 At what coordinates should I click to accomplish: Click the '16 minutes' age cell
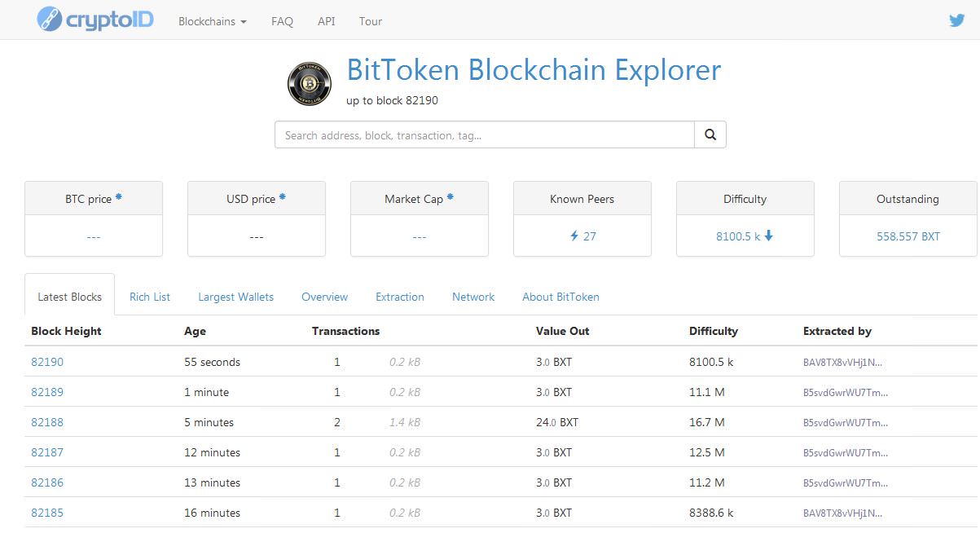212,513
